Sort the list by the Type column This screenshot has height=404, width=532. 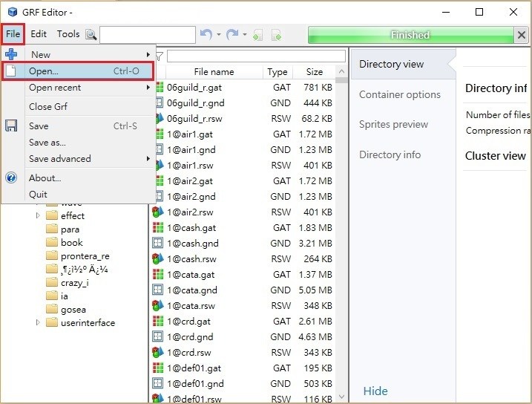(x=278, y=72)
